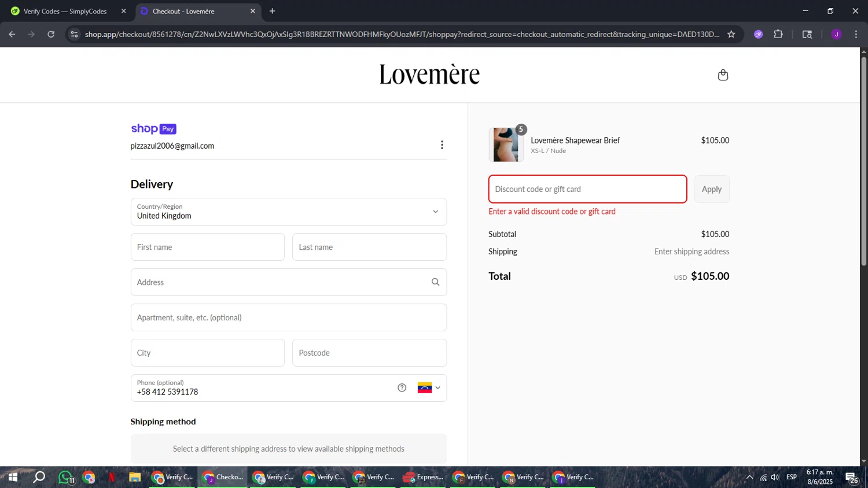Open WhatsApp from the taskbar

click(x=65, y=477)
